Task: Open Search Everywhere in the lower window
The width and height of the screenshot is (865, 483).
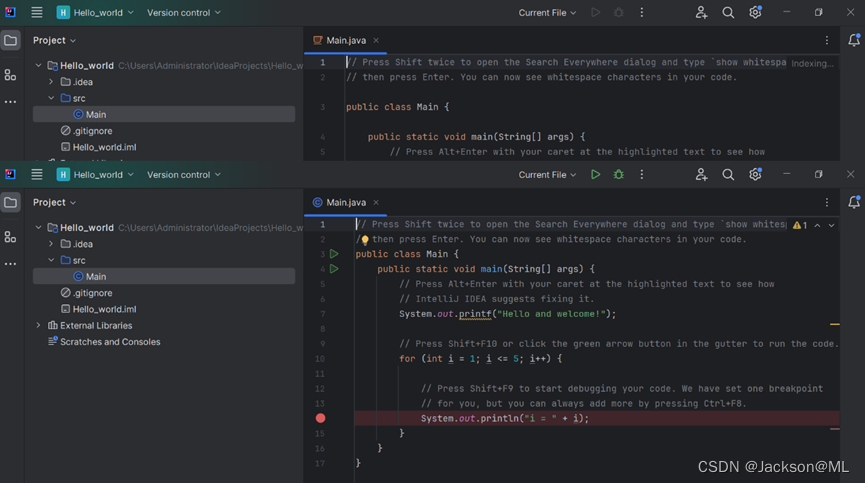Action: [728, 174]
